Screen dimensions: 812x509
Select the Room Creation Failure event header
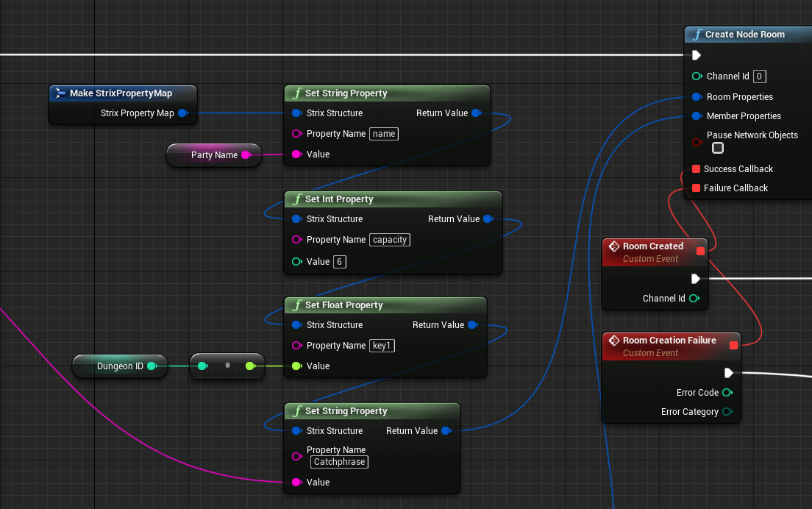[x=671, y=346]
